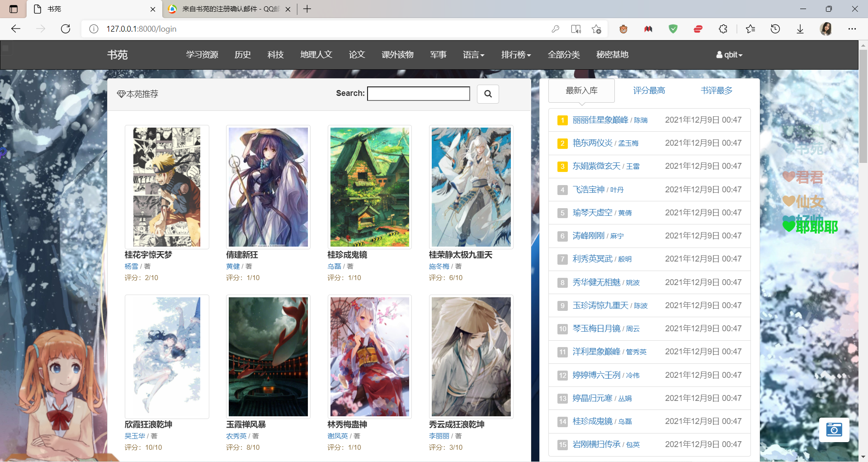Switch to QQ邮箱 browser tab
Screen dimensions: 868x462
(x=231, y=9)
